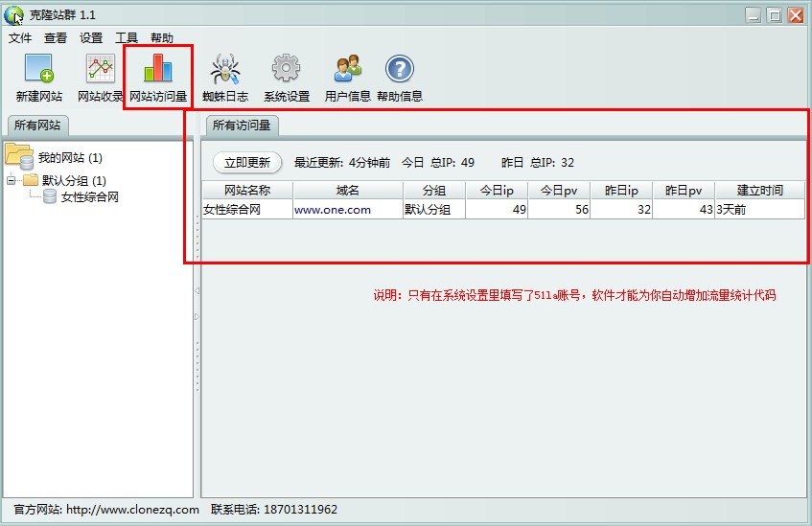Open the 查看 menu

56,37
